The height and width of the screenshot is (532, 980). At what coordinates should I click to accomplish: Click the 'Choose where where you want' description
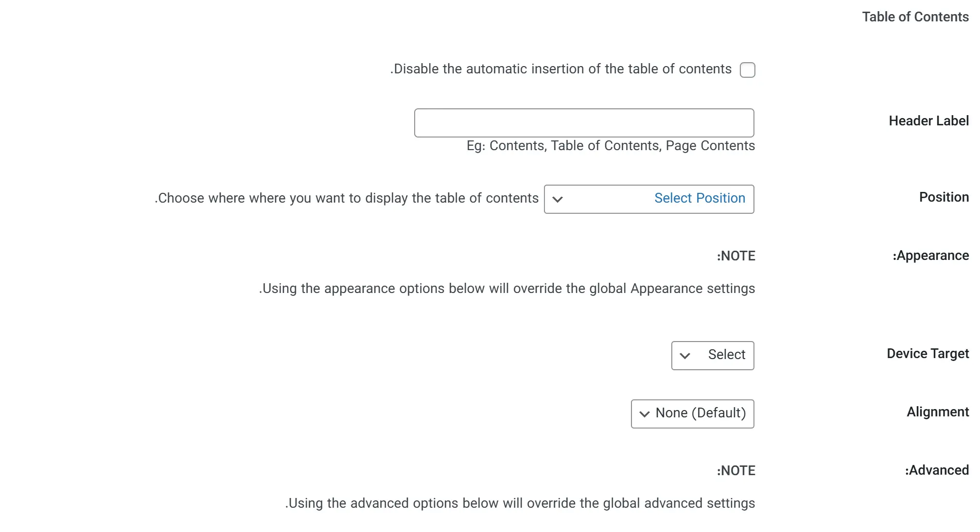click(x=347, y=198)
